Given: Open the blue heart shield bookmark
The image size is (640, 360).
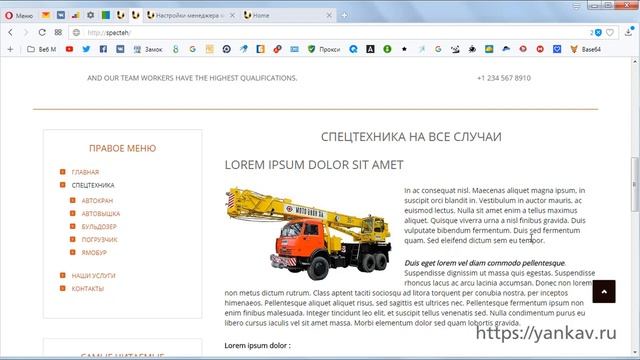Looking at the screenshot, I should point(557,49).
